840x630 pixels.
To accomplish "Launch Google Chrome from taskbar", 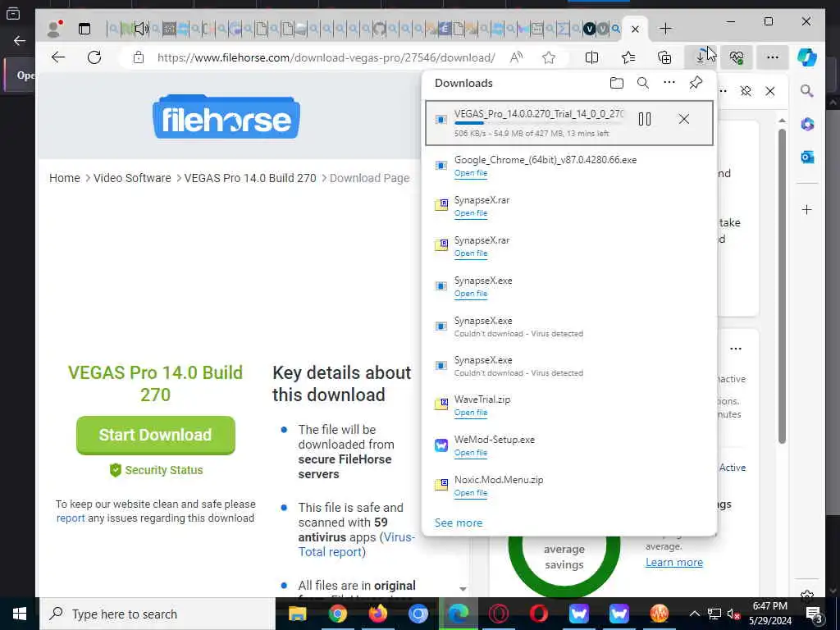I will (337, 614).
